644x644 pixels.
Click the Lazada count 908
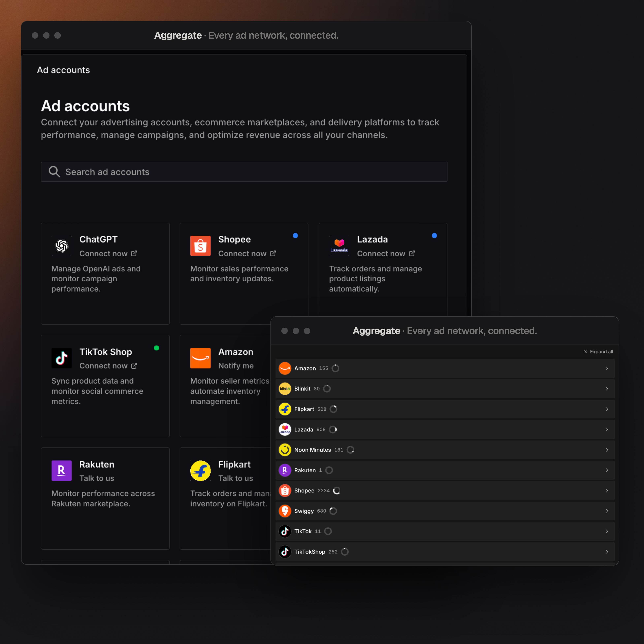tap(321, 429)
